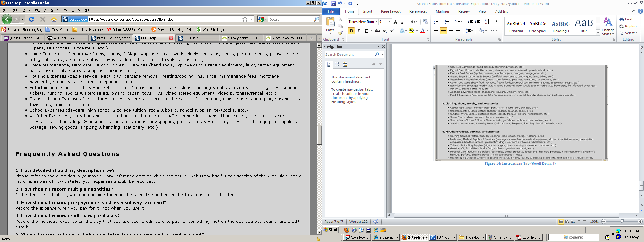Open the Find dropdown arrow in Editing
Image resolution: width=644 pixels, height=242 pixels.
point(635,19)
